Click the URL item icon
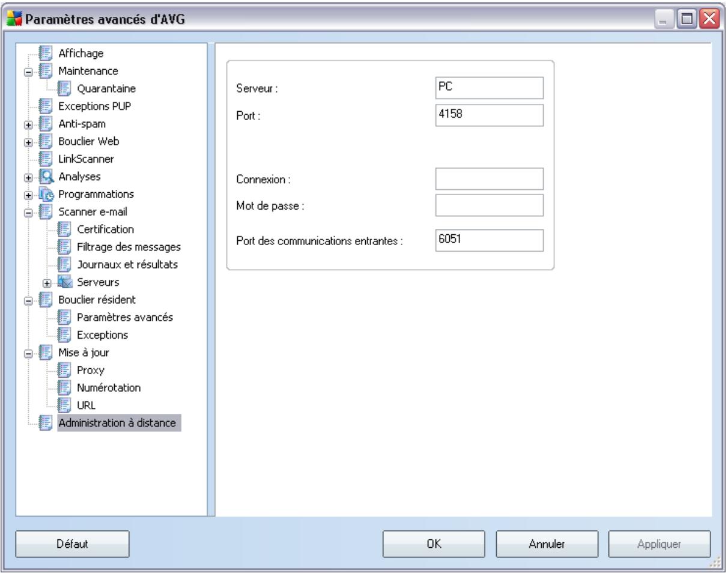This screenshot has width=728, height=573. tap(64, 404)
